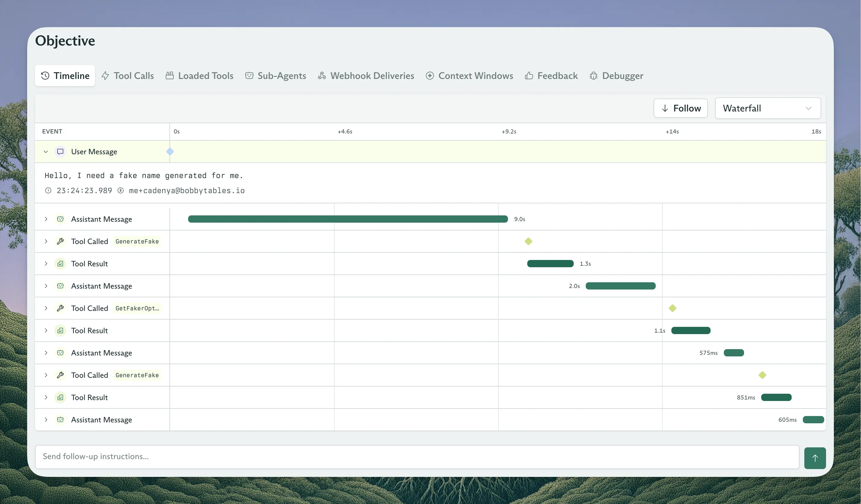The image size is (861, 504).
Task: Expand the GetFakerOpt Tool Called row
Action: click(46, 308)
